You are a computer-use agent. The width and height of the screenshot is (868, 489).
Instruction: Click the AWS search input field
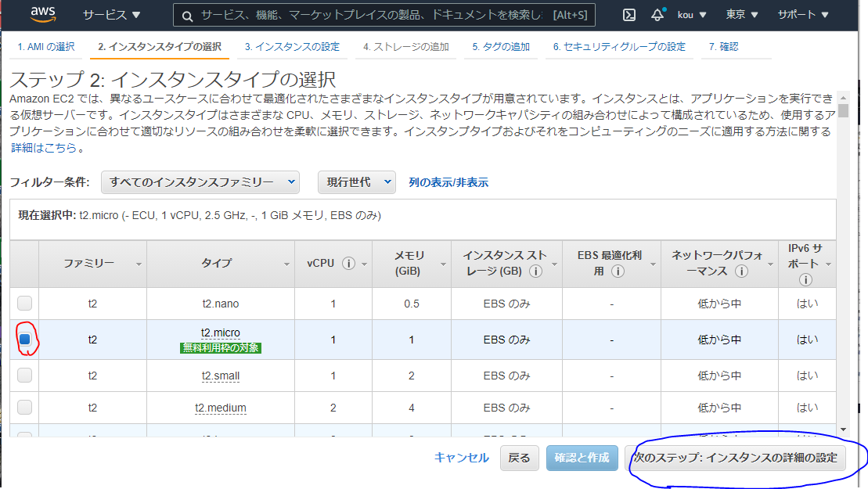pos(371,15)
